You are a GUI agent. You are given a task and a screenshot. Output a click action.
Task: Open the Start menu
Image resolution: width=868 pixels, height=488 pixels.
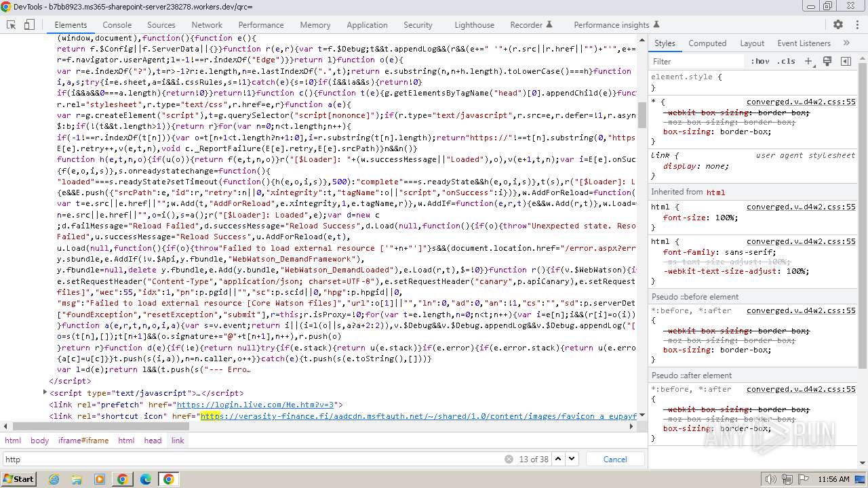tap(18, 479)
